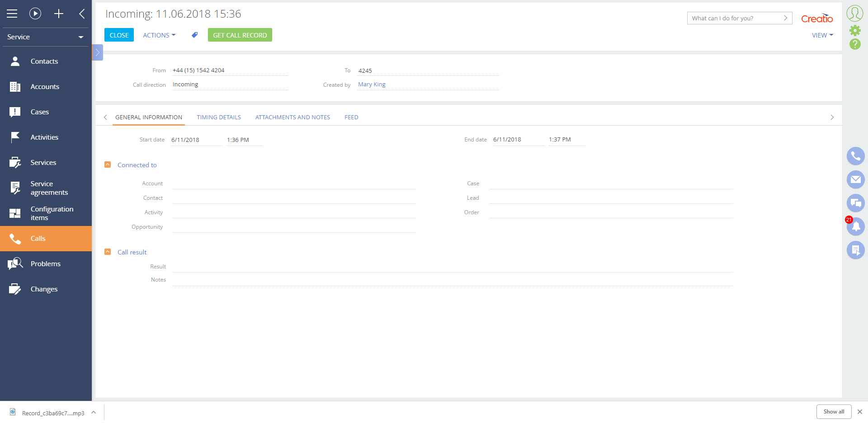This screenshot has height=423, width=868.
Task: Switch to Attachments and Notes tab
Action: (x=292, y=117)
